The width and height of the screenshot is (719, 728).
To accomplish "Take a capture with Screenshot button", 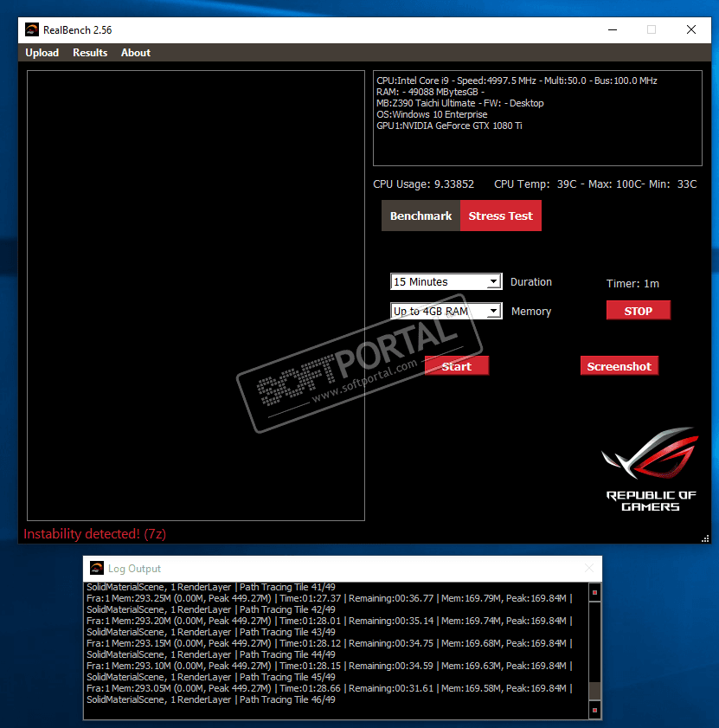I will tap(619, 366).
